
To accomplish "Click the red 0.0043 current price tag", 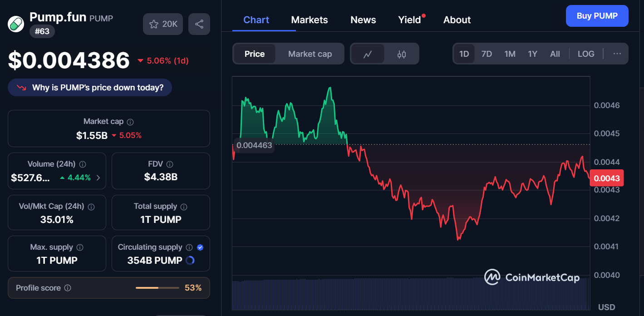I will click(x=607, y=178).
